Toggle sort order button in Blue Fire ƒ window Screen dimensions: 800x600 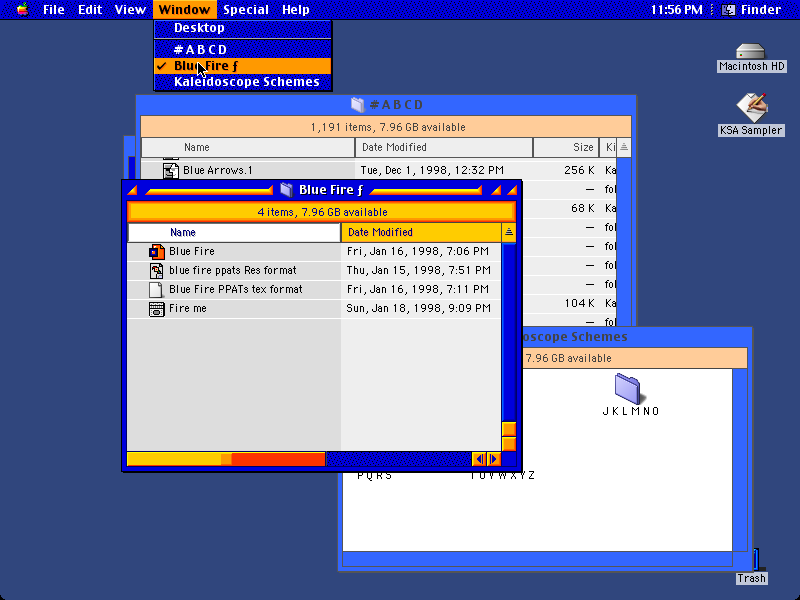coord(509,233)
